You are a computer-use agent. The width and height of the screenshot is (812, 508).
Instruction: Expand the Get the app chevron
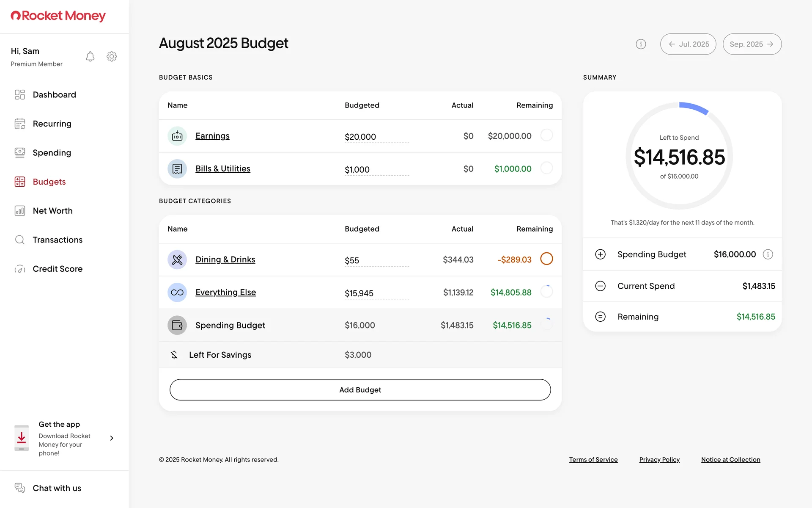(x=112, y=438)
